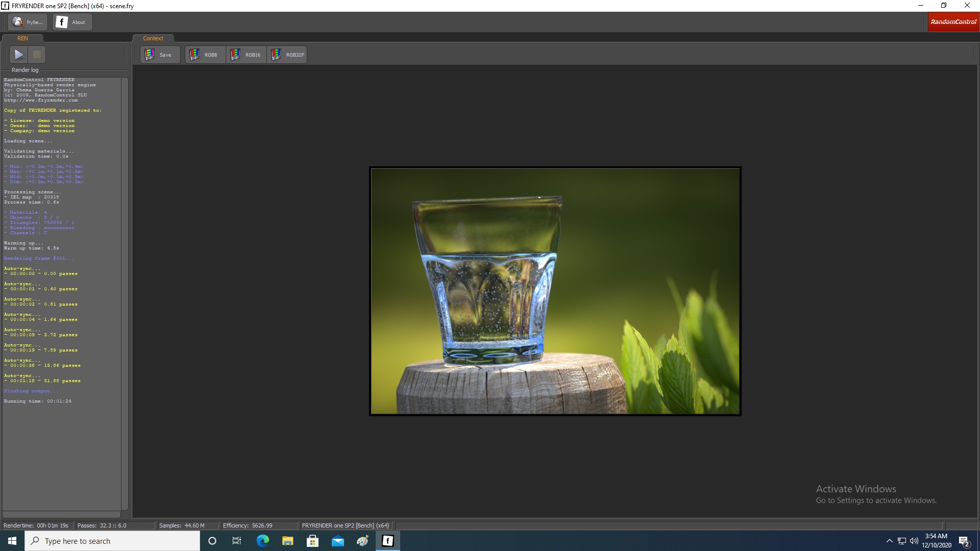The image size is (980, 551).
Task: Export the render as RGB16
Action: [246, 55]
